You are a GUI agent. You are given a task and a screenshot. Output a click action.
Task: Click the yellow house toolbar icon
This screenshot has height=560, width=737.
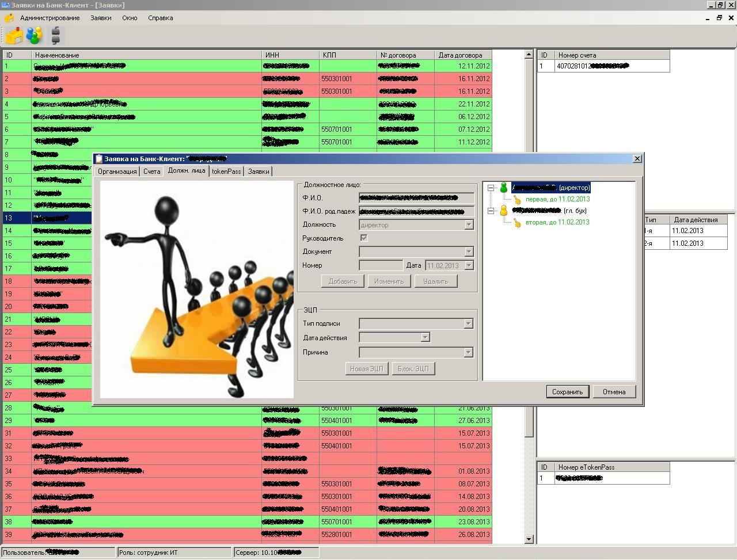14,36
